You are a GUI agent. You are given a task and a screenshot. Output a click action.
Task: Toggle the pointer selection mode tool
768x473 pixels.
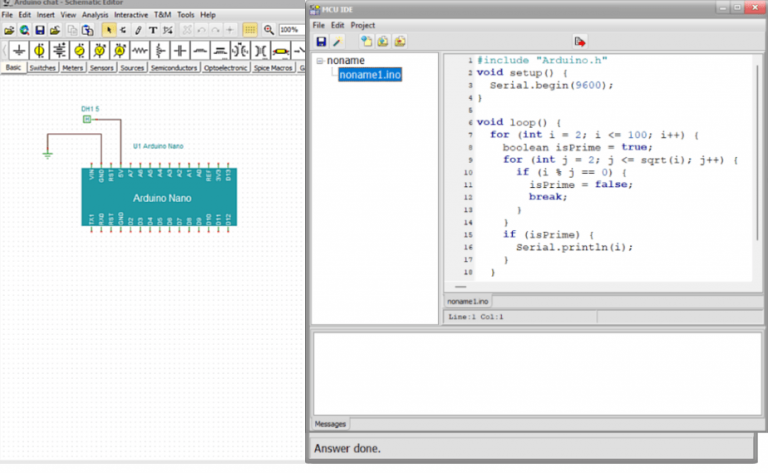[x=109, y=30]
